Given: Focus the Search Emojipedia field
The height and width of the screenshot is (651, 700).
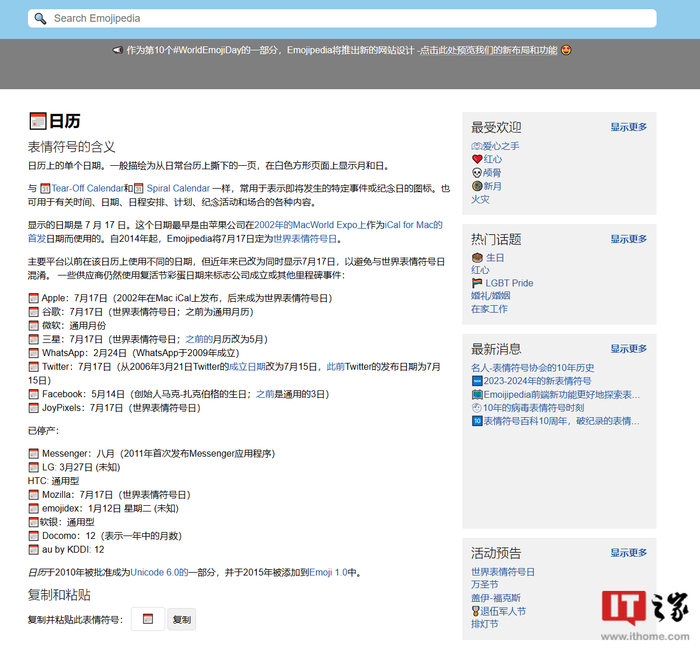Looking at the screenshot, I should (342, 18).
